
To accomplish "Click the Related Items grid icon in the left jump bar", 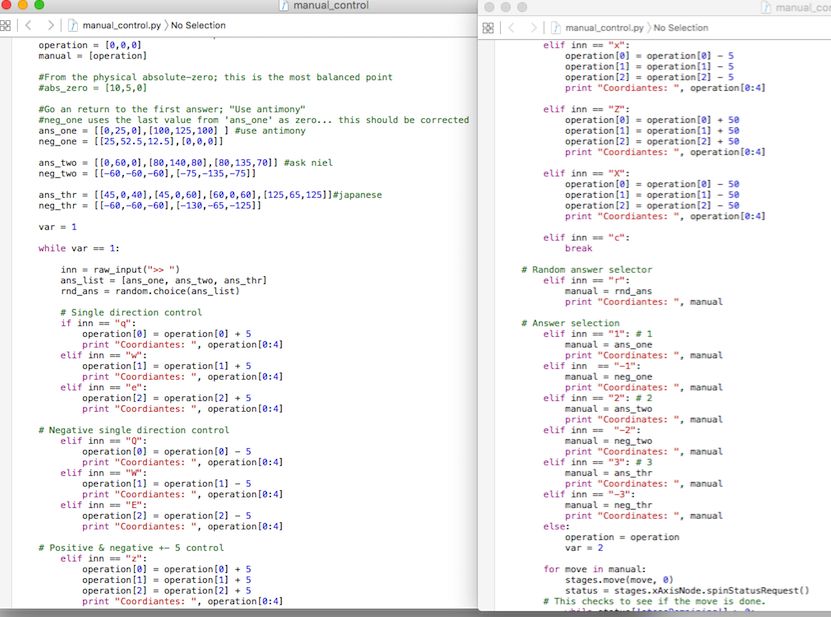I will (x=9, y=27).
